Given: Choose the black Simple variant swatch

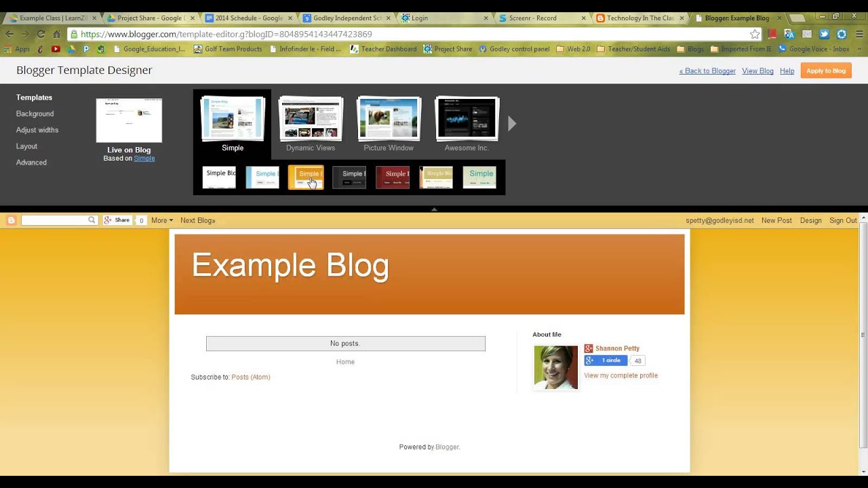Looking at the screenshot, I should tap(349, 177).
